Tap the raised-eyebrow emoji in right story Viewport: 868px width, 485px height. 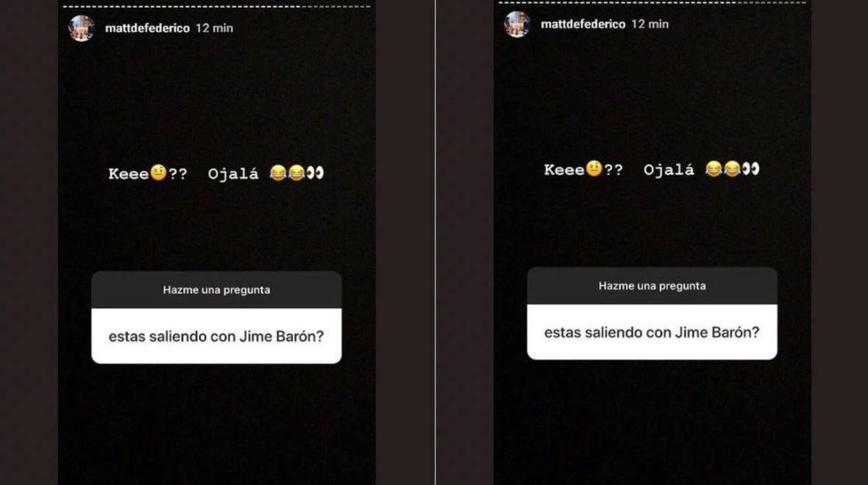pos(594,169)
